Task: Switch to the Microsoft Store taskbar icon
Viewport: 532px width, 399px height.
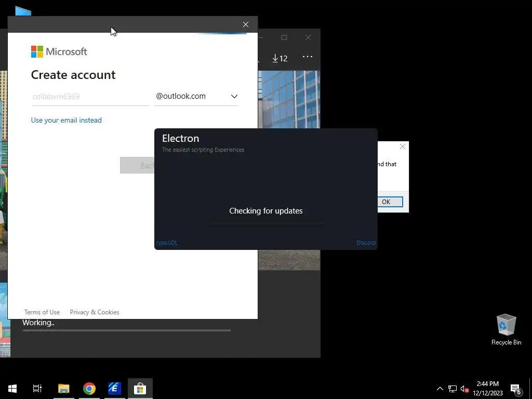Action: (140, 389)
